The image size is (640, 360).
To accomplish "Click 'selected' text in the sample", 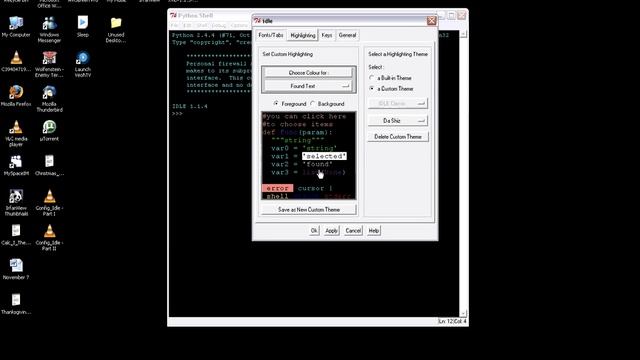I will (324, 156).
